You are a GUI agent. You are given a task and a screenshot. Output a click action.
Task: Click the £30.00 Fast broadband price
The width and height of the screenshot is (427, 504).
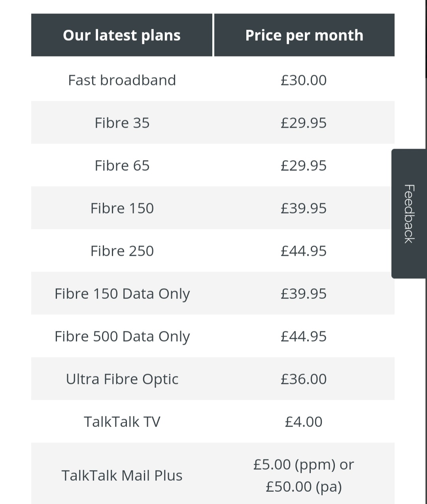click(304, 80)
